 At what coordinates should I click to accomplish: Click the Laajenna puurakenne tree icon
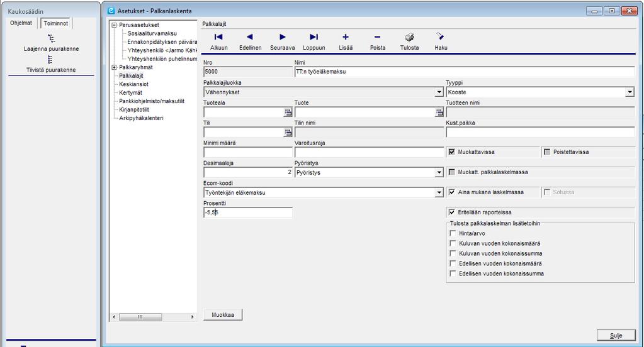tap(51, 38)
